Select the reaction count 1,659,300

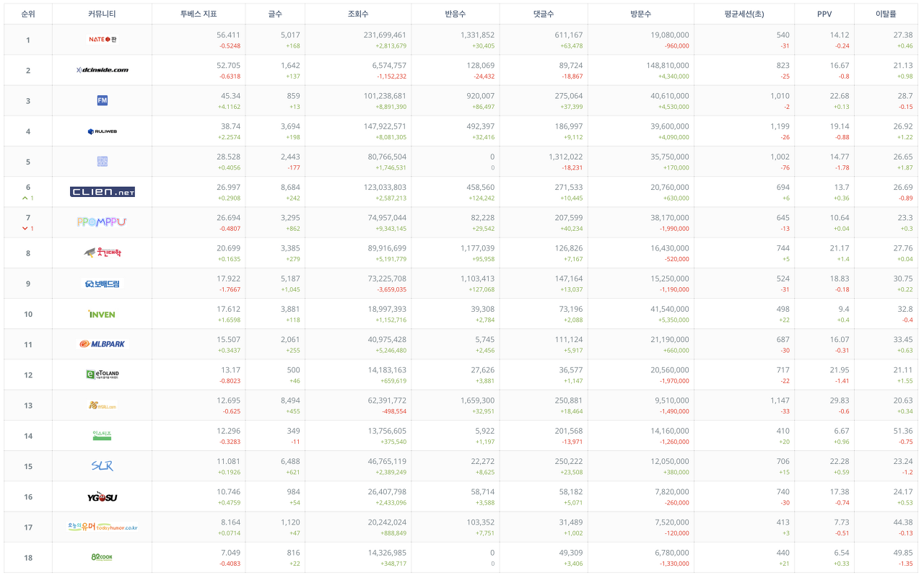point(477,400)
